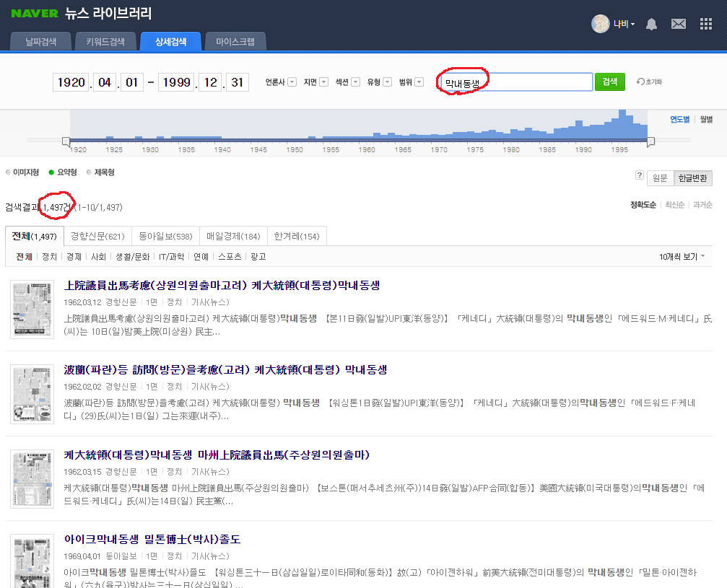Select the 한겨레(154) tab
Image resolution: width=727 pixels, height=588 pixels.
[x=297, y=237]
